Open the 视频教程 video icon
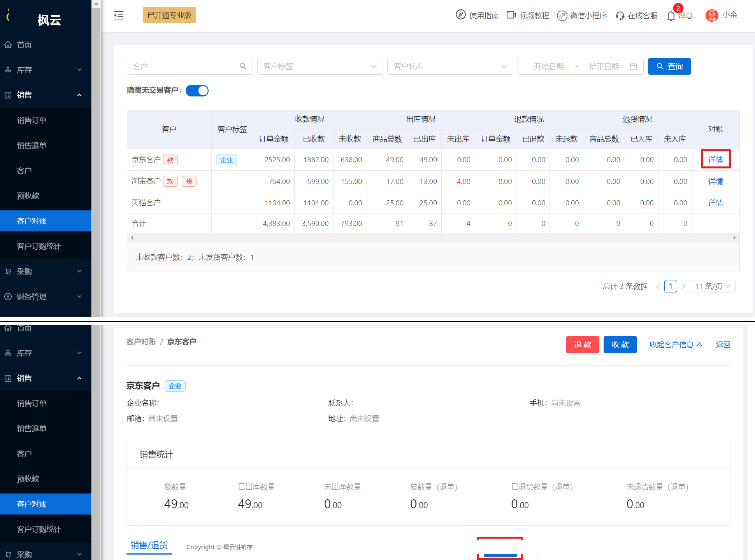Image resolution: width=755 pixels, height=560 pixels. pos(511,15)
